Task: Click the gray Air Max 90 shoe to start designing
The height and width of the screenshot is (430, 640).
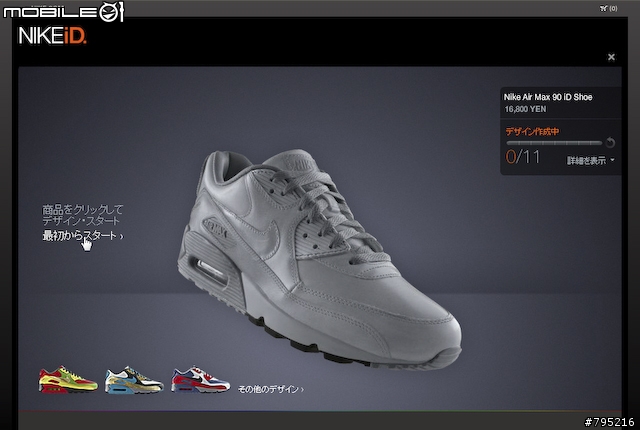Action: (319, 259)
